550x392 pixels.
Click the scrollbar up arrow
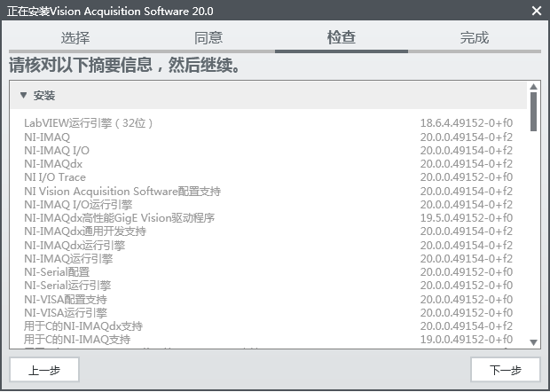[533, 86]
